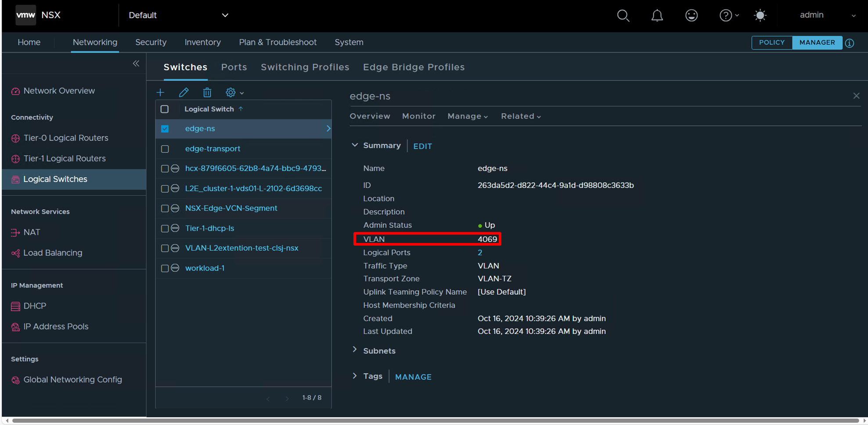
Task: Click status icon on NSX-Edge-VCN-Segment row
Action: pos(175,208)
